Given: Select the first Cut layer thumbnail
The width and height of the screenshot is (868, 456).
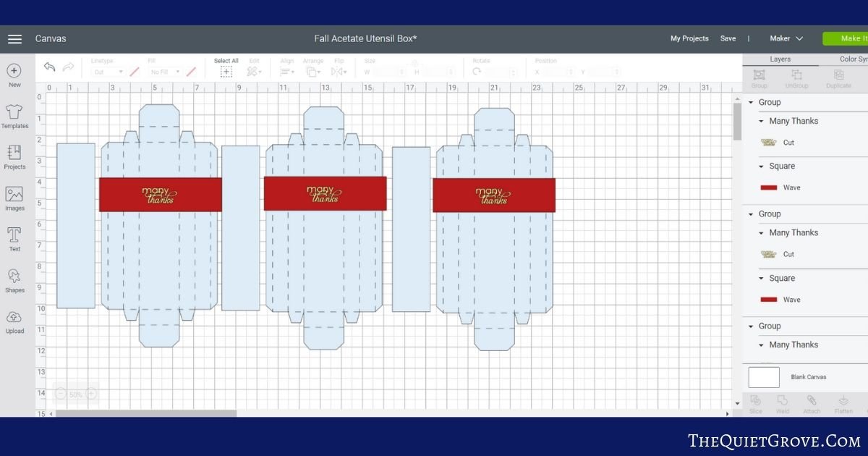Looking at the screenshot, I should (769, 143).
